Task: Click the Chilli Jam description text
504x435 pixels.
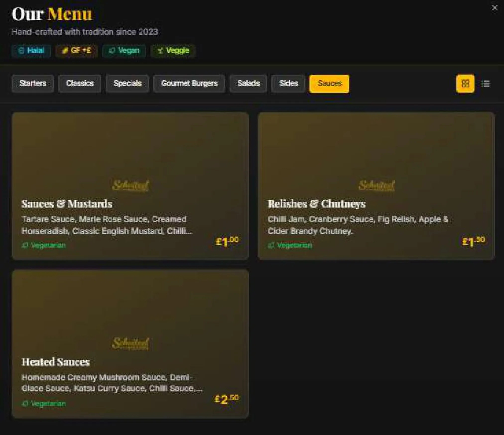Action: [x=358, y=225]
